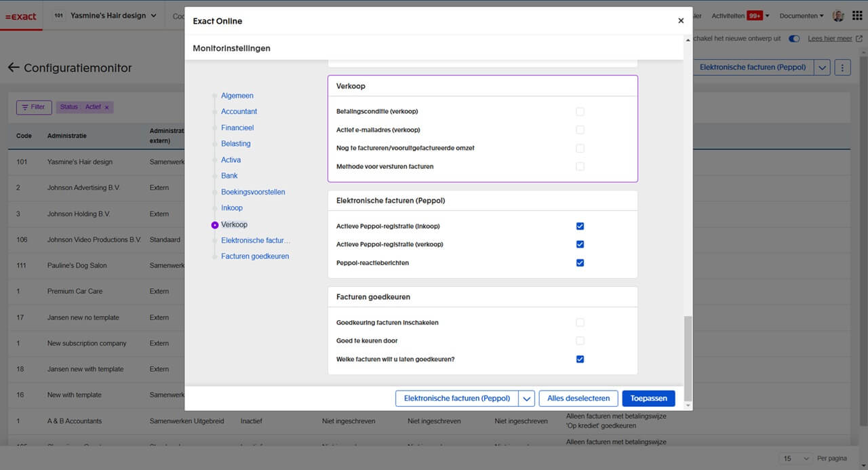Check Nog te factureren/vooruitgefactureerde omzet
This screenshot has height=470, width=868.
pyautogui.click(x=580, y=148)
